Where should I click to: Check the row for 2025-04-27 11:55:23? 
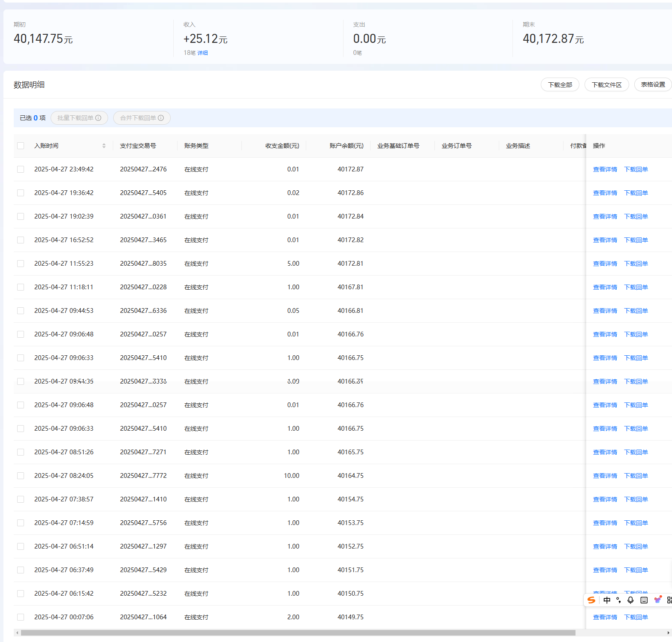click(21, 264)
